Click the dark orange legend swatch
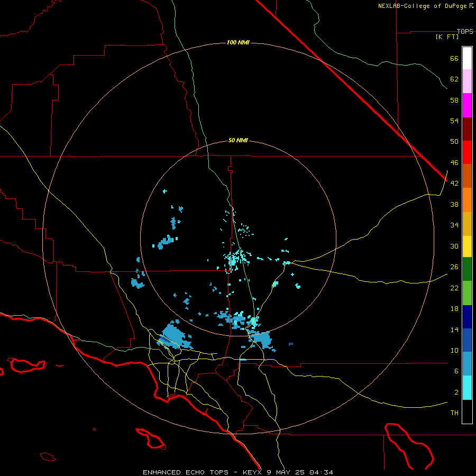The image size is (476, 476). (467, 176)
